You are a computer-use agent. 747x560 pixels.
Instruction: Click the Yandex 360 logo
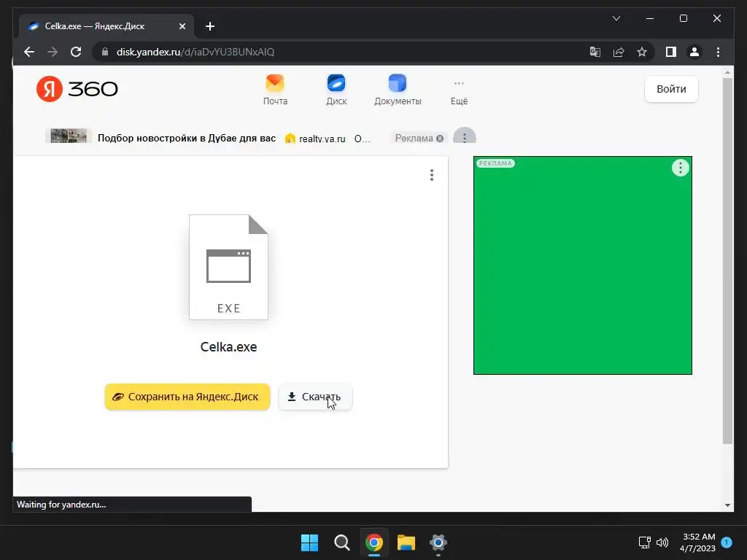coord(77,88)
